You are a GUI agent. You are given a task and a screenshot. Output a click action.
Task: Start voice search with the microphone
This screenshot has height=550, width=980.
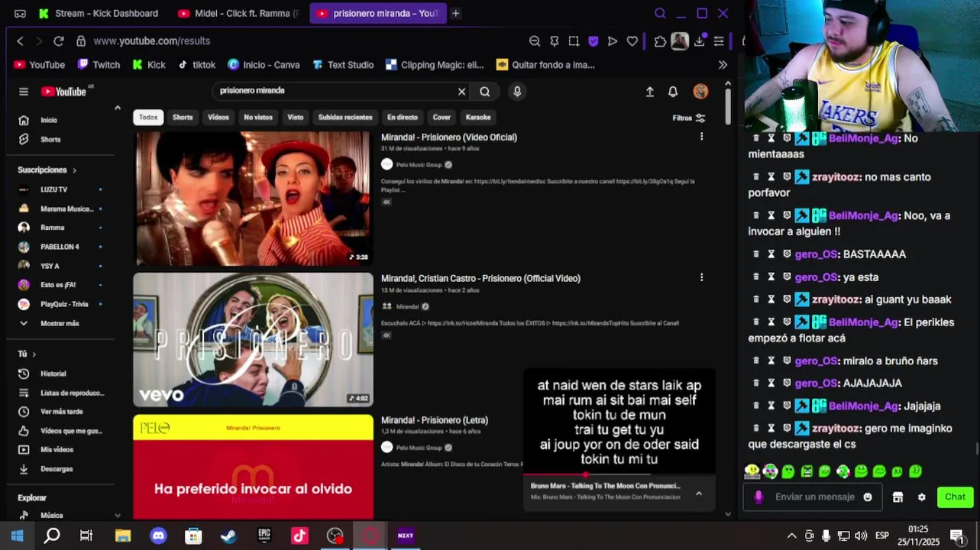[x=517, y=92]
